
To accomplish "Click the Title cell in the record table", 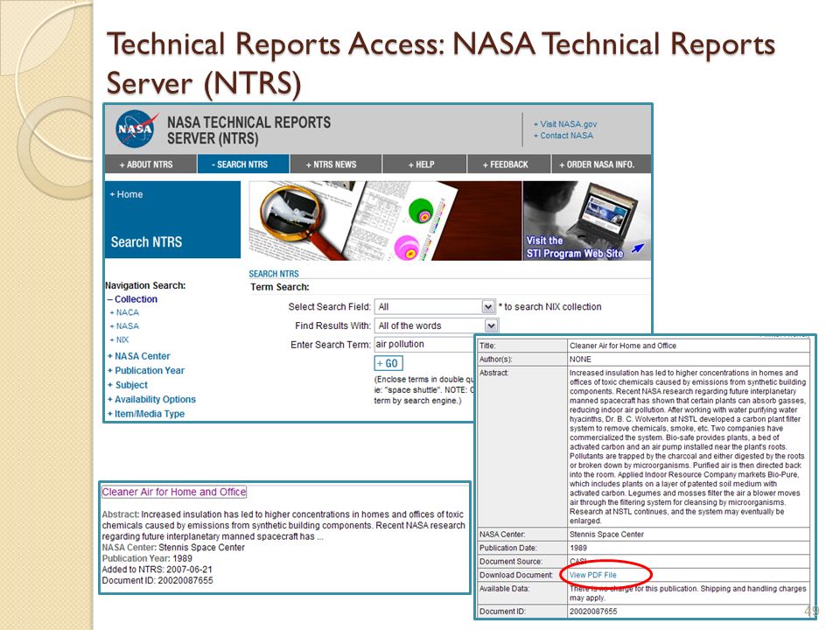I will click(x=689, y=346).
